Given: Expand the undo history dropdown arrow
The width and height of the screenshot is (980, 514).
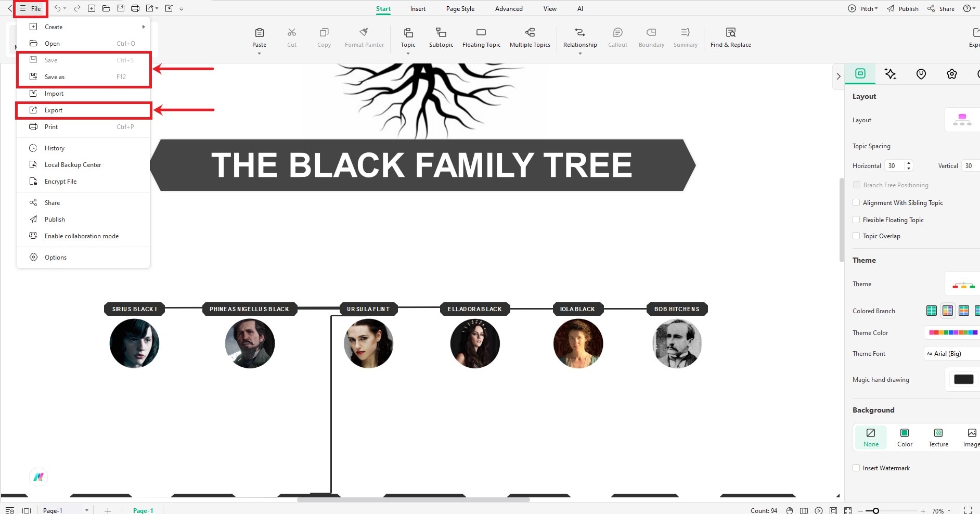Looking at the screenshot, I should [65, 8].
